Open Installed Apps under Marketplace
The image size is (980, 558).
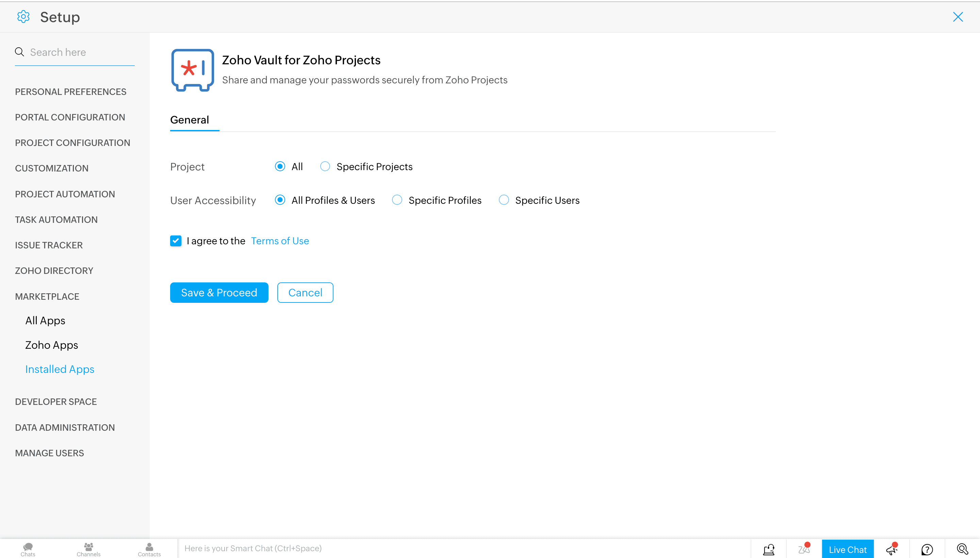(60, 369)
